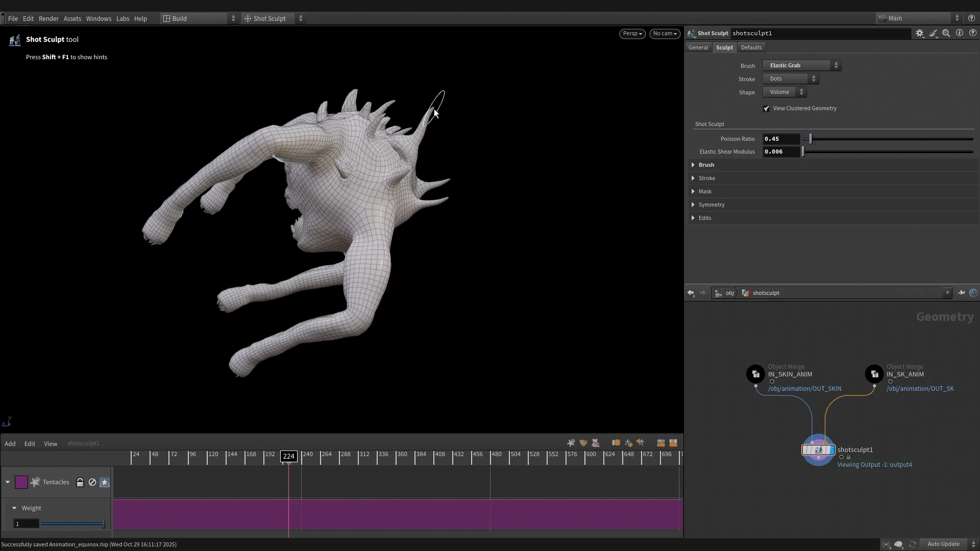Toggle the mute icon on Tentacles layer

click(92, 482)
